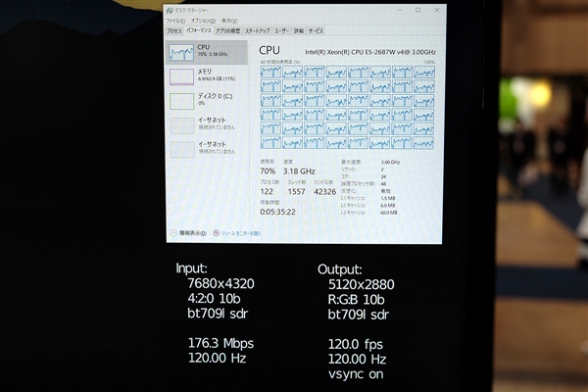Click the Intel(R) Xeon(R) CPU E5-2687W v4 name
Screen dimensions: 588x392
pyautogui.click(x=370, y=52)
